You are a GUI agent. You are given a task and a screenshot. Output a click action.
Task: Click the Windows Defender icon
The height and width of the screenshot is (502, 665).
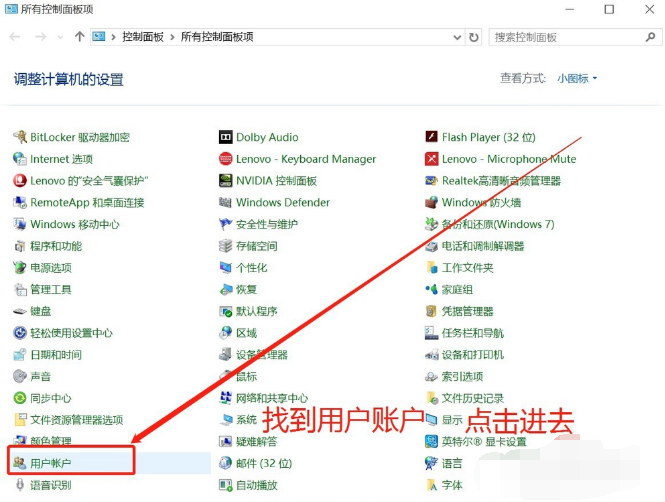pos(226,203)
